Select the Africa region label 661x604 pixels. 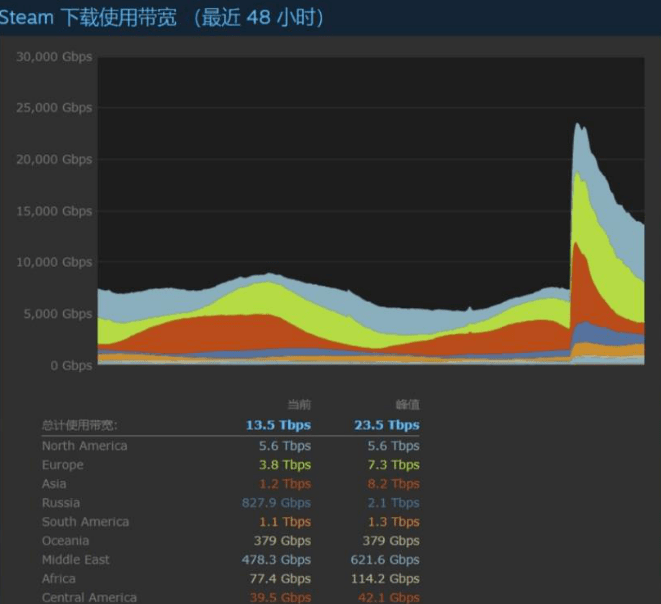point(59,579)
